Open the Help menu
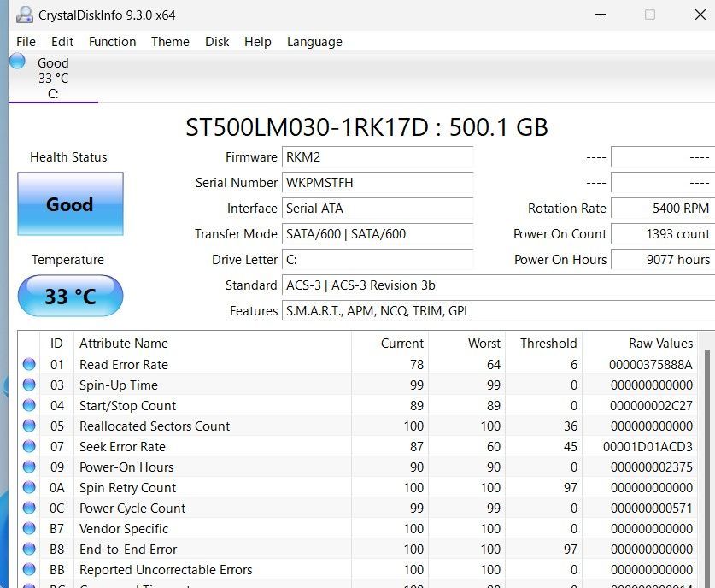Screen dimensions: 715x588 click(258, 42)
